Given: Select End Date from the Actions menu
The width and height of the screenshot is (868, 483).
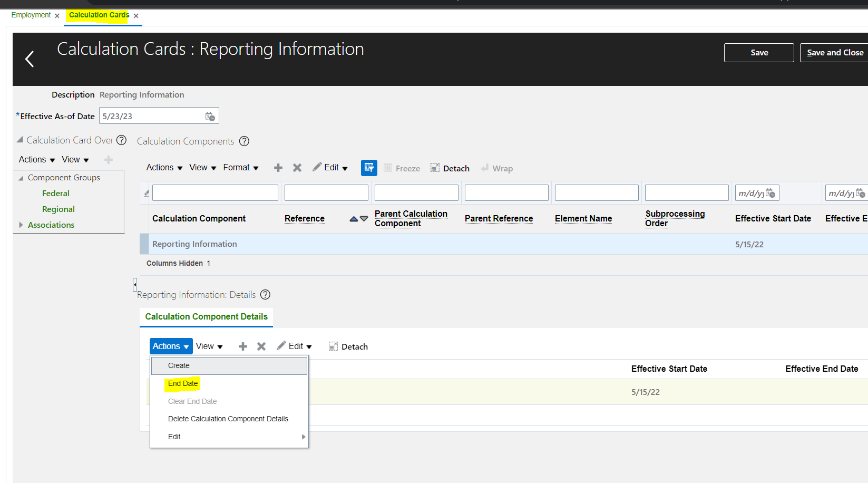Looking at the screenshot, I should 182,383.
